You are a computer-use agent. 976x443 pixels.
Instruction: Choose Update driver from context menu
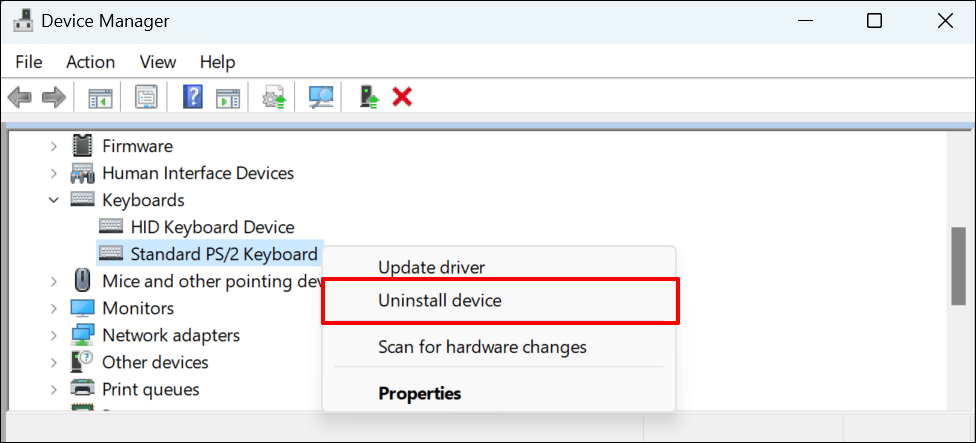[x=431, y=268]
